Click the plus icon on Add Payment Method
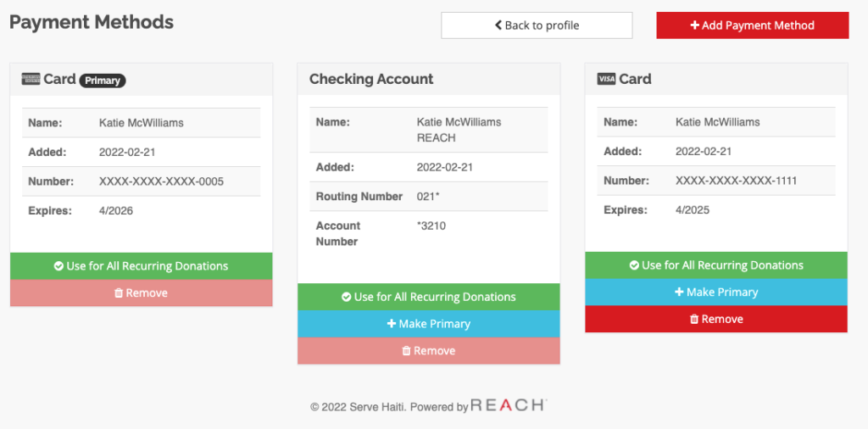Screen dimensions: 868x429 (x=695, y=25)
